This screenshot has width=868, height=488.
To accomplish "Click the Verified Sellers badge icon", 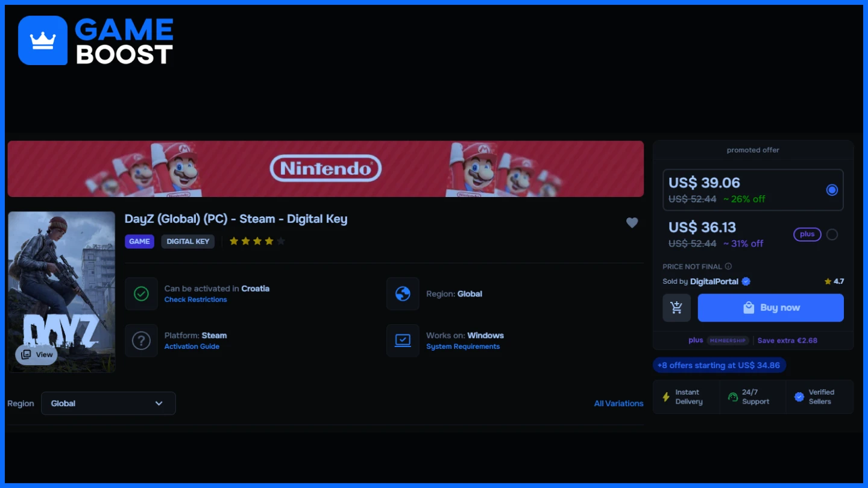I will 799,397.
